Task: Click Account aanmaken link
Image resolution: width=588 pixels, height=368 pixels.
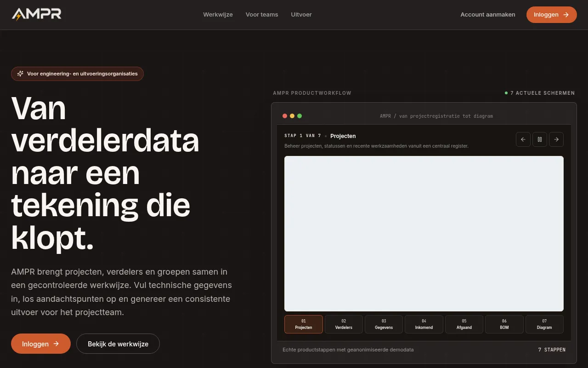Action: [x=488, y=15]
